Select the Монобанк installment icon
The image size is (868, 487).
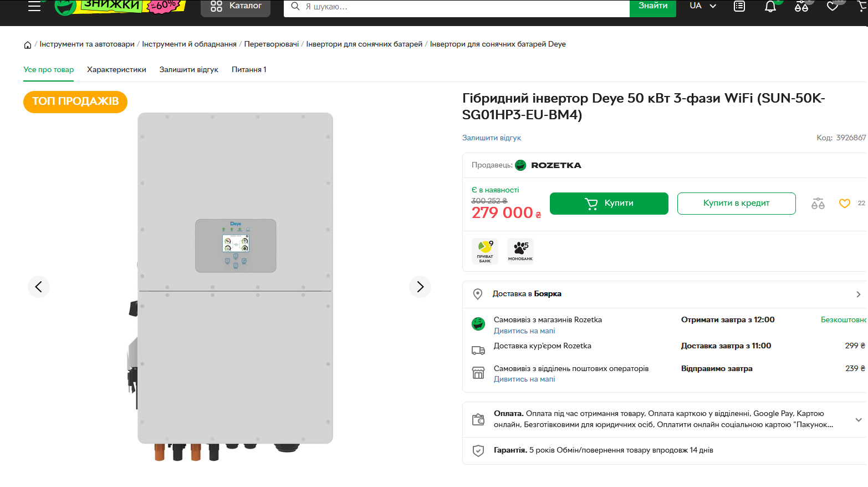point(520,251)
